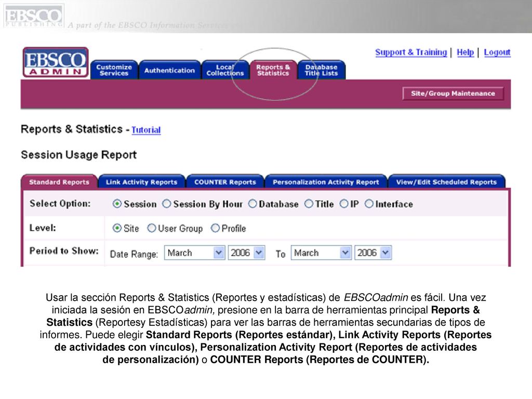Switch to the COUNTER Reports tab

[225, 182]
